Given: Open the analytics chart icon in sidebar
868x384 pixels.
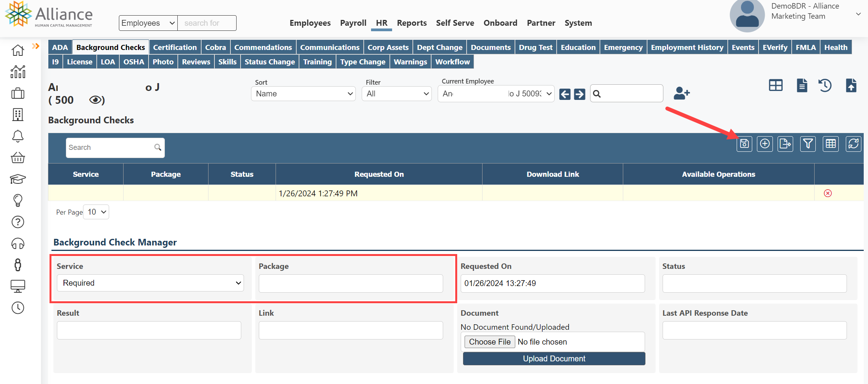Looking at the screenshot, I should coord(18,72).
